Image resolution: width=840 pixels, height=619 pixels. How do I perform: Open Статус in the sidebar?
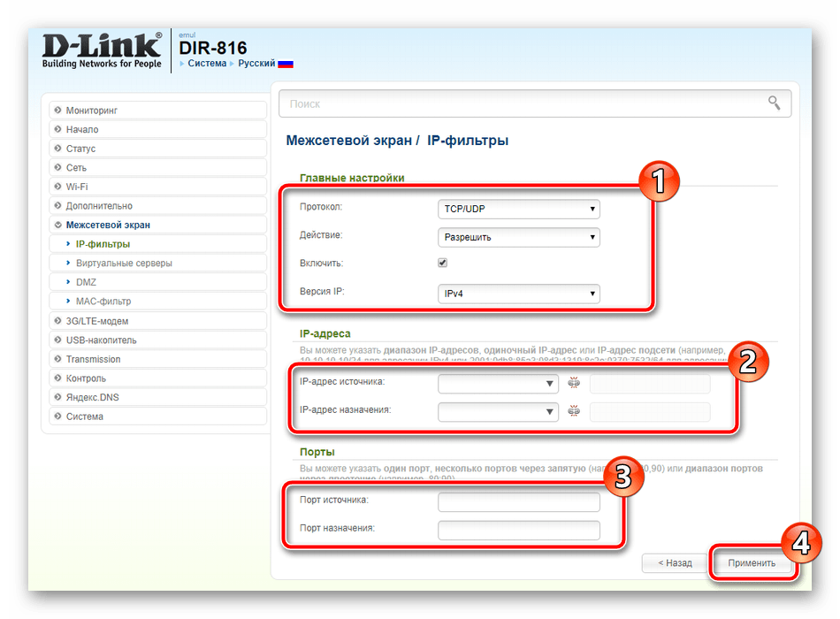tap(158, 149)
